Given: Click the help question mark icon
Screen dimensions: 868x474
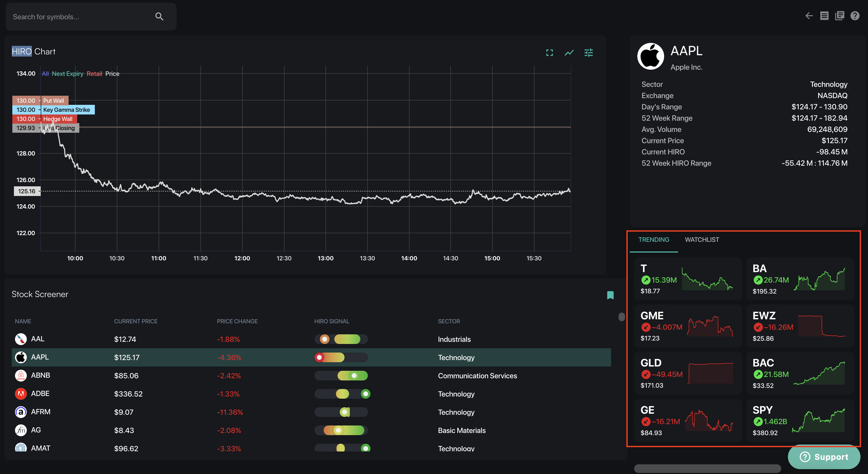Looking at the screenshot, I should [x=855, y=16].
